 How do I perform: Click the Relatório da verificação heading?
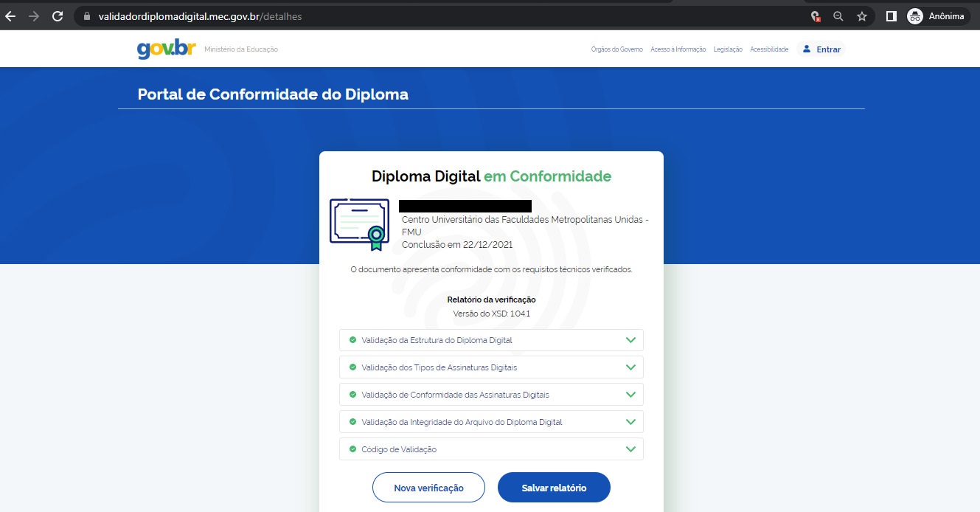click(x=491, y=300)
